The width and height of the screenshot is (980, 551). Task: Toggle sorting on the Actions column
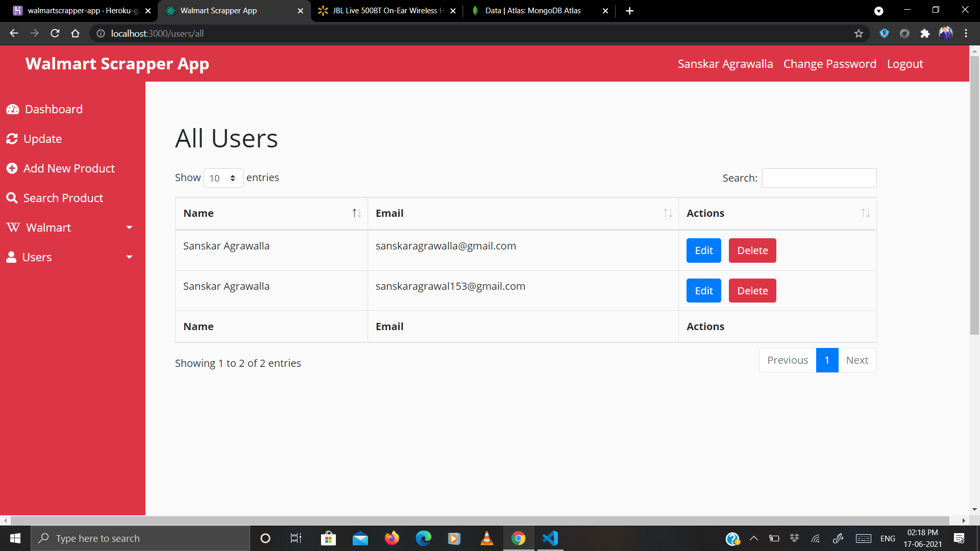coord(866,213)
